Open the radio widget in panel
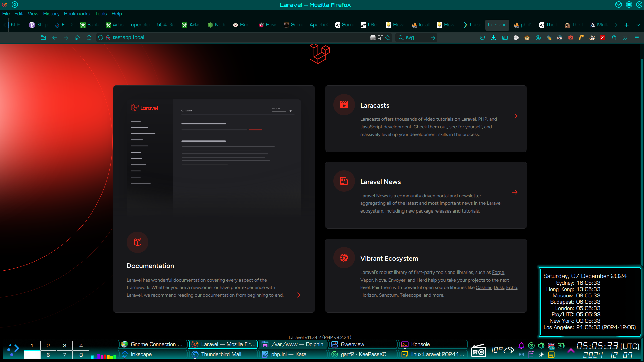 (479, 350)
